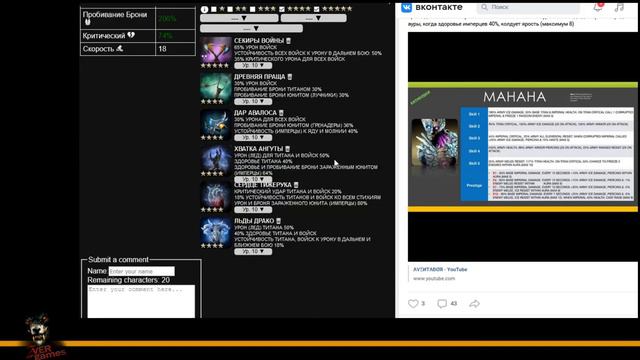Select the Древняя Праща artifact image
640x360 pixels.
click(x=216, y=86)
